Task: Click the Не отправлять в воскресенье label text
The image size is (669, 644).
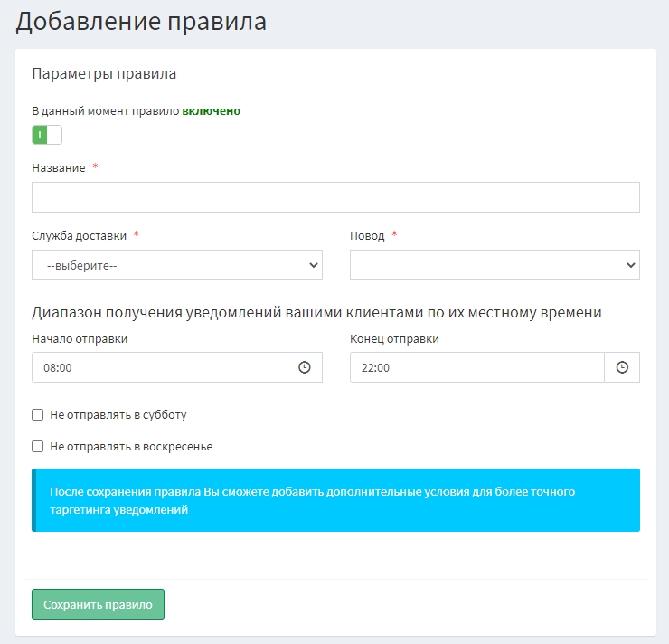Action: (x=131, y=446)
